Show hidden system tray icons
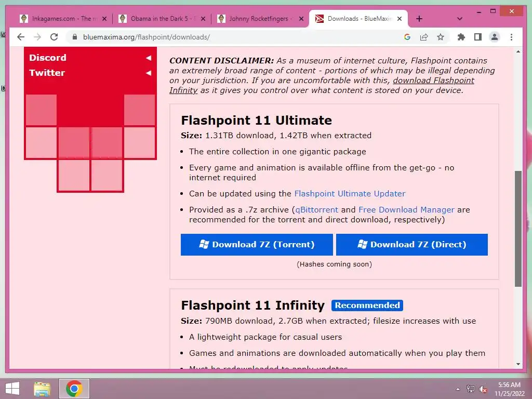This screenshot has height=399, width=532. click(458, 389)
